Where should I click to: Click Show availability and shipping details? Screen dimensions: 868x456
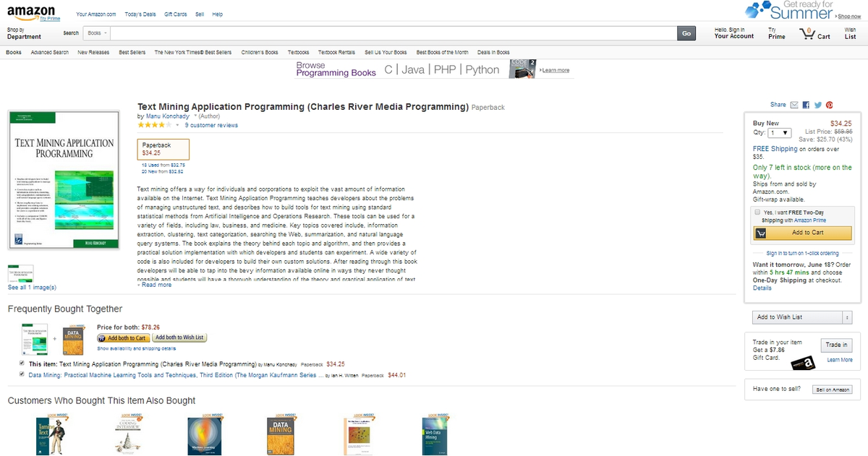coord(137,348)
